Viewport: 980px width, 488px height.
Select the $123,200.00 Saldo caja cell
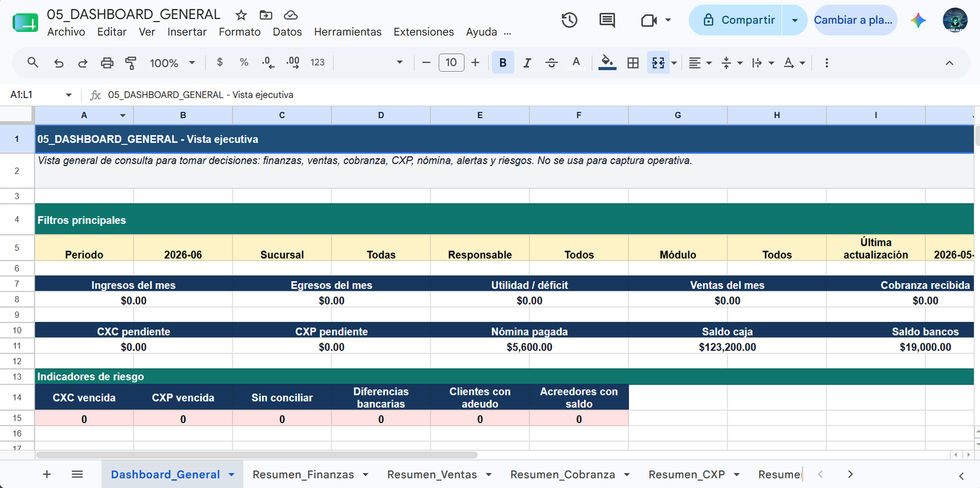(x=727, y=347)
